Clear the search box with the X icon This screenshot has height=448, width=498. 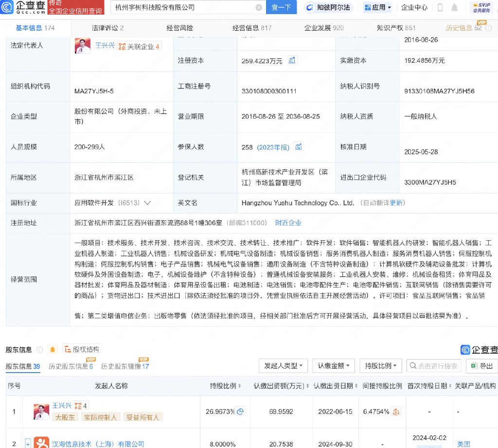pos(259,8)
